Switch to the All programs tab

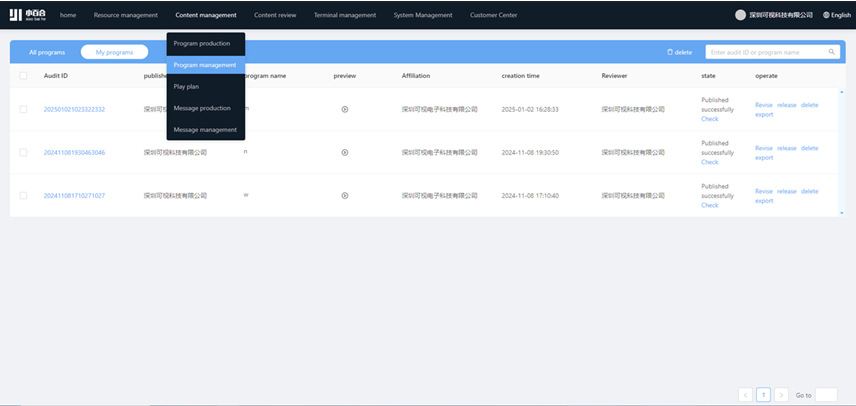coord(45,52)
